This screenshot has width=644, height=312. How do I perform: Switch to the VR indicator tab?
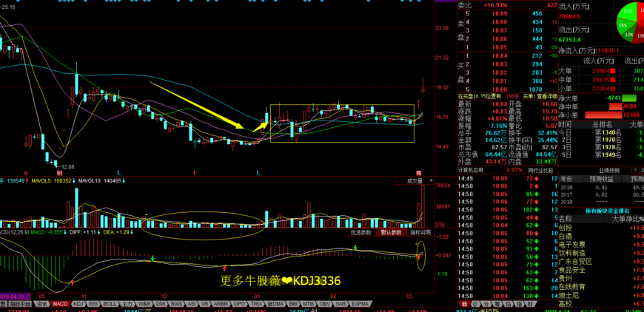[x=205, y=304]
